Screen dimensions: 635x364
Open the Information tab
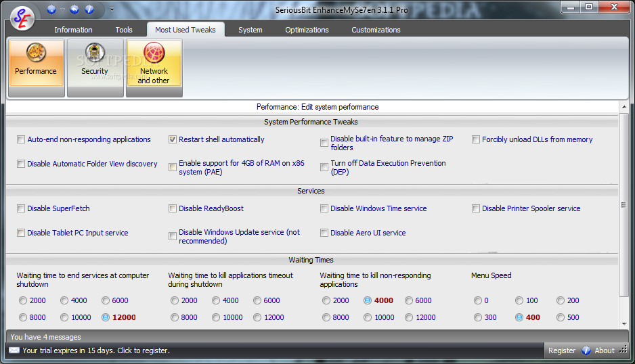click(73, 30)
